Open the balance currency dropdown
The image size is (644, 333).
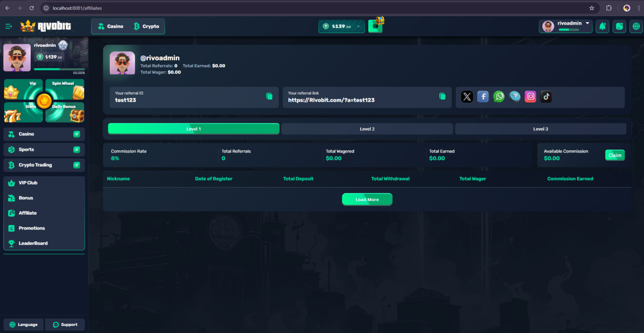[358, 26]
